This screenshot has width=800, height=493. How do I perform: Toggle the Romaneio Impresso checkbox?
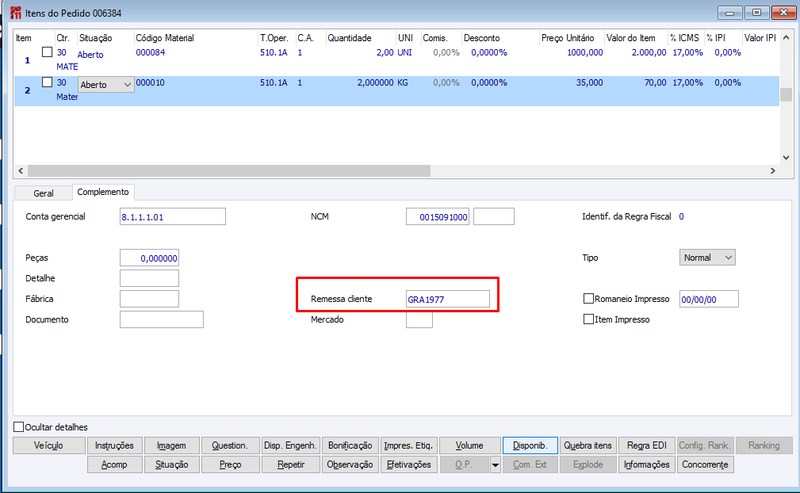[x=588, y=299]
